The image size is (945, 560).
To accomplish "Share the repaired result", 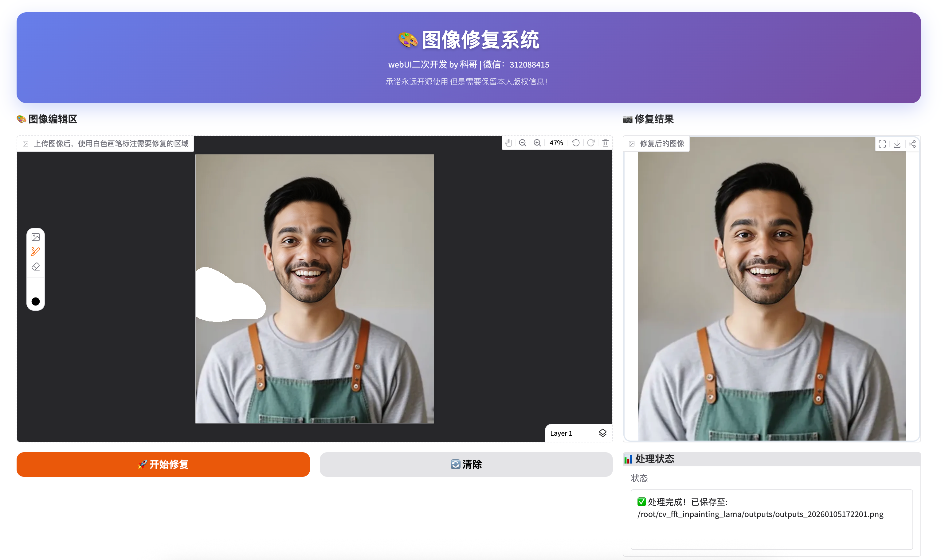I will (913, 144).
